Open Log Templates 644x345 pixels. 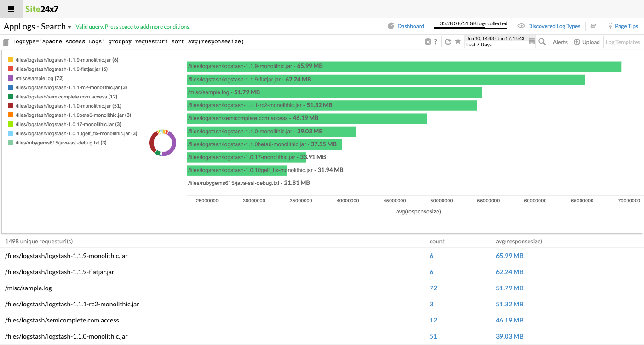click(x=622, y=42)
